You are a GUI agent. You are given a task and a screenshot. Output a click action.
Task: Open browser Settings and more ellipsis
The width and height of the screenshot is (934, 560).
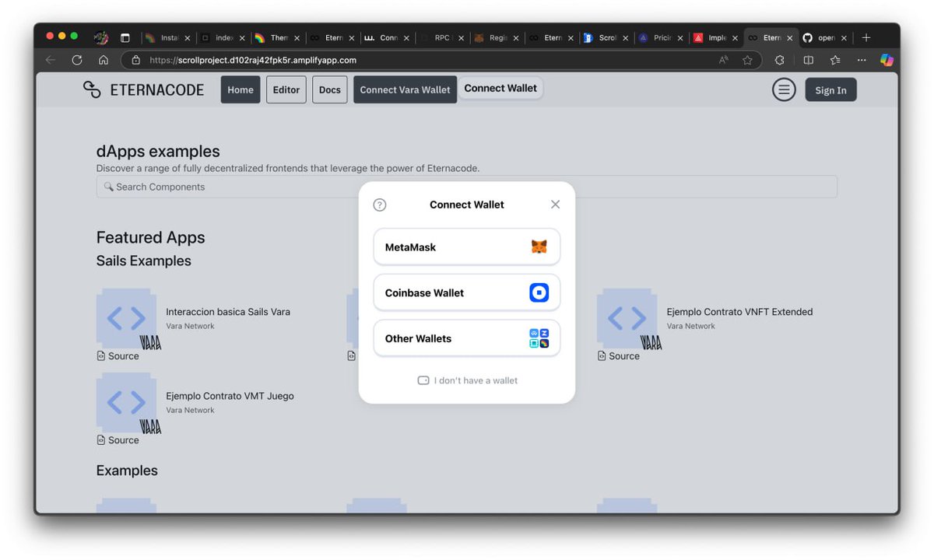coord(861,60)
